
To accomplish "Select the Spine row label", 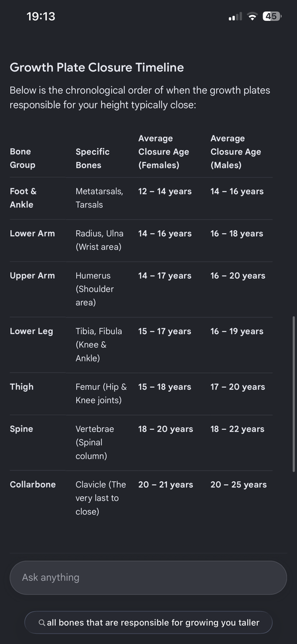I will 21,429.
